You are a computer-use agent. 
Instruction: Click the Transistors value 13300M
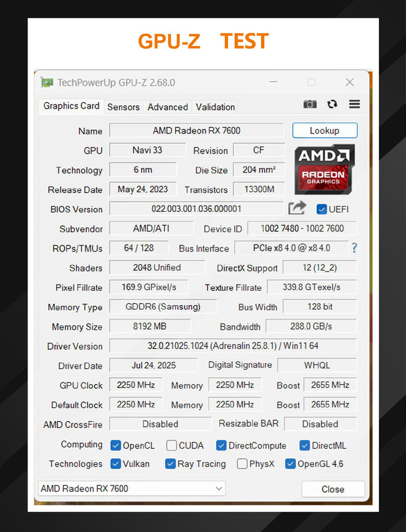coord(259,190)
